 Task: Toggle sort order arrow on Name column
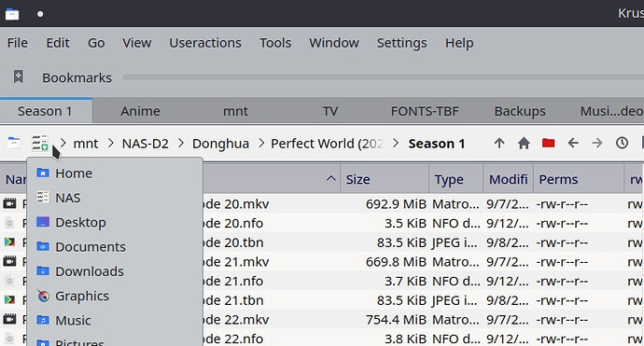331,178
